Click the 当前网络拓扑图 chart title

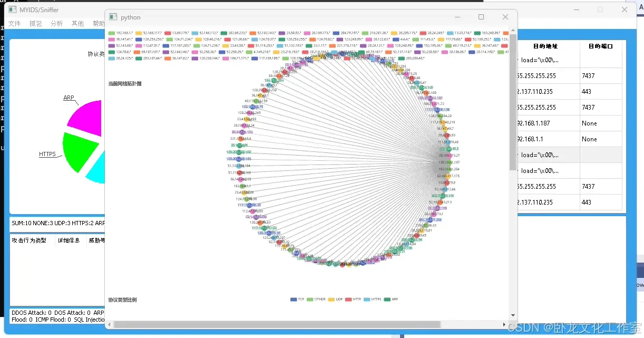point(124,84)
